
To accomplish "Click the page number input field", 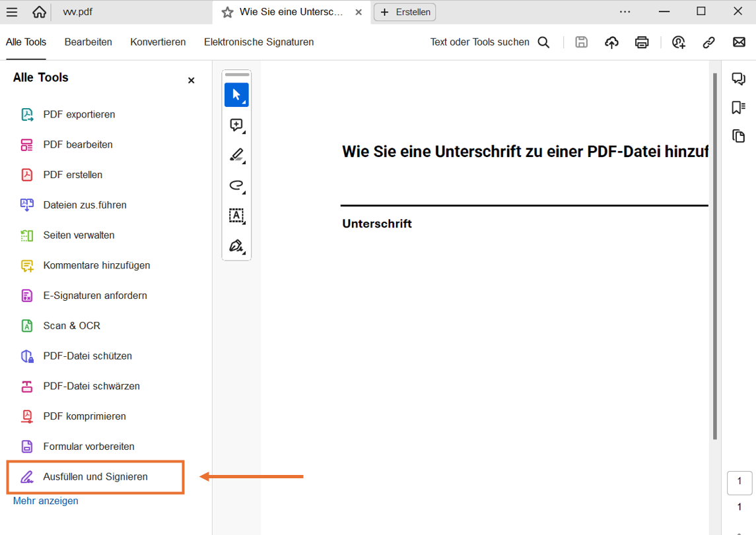I will [739, 482].
